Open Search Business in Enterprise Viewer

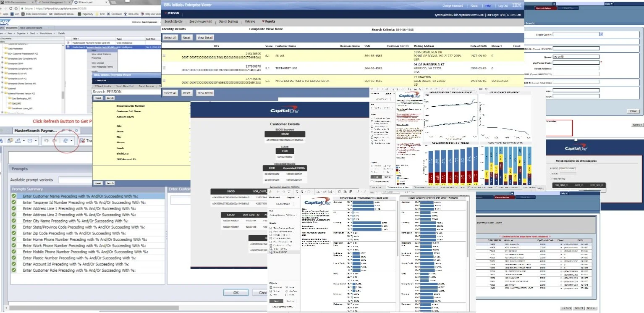point(228,21)
